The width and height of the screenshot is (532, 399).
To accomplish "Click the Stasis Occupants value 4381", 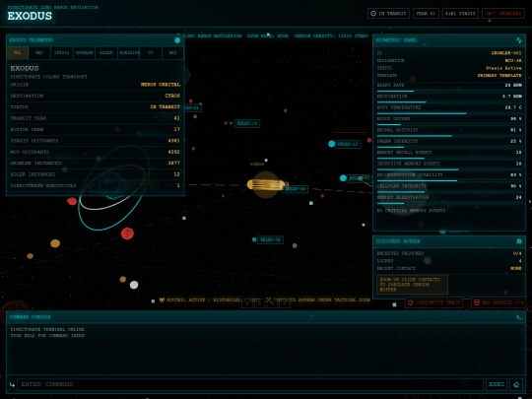I will click(x=174, y=141).
